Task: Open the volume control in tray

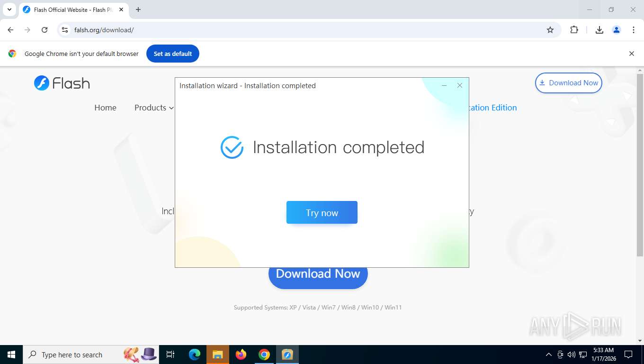Action: point(572,355)
